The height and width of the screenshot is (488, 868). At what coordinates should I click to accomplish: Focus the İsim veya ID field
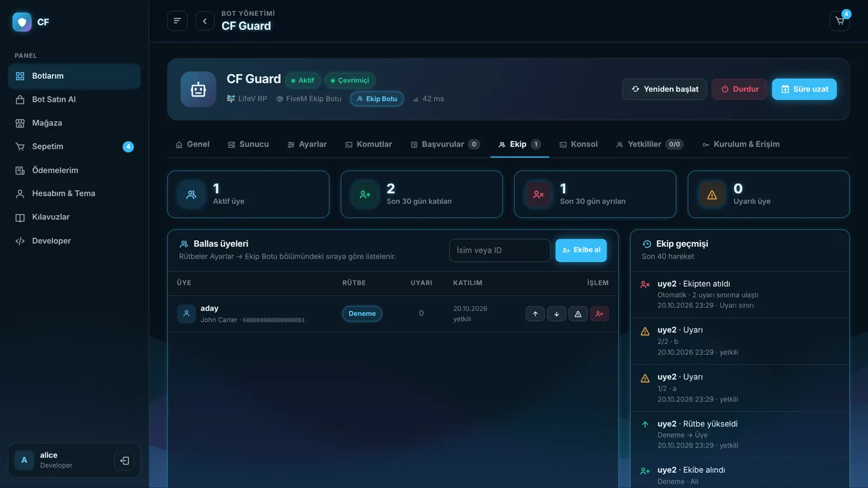(x=500, y=251)
